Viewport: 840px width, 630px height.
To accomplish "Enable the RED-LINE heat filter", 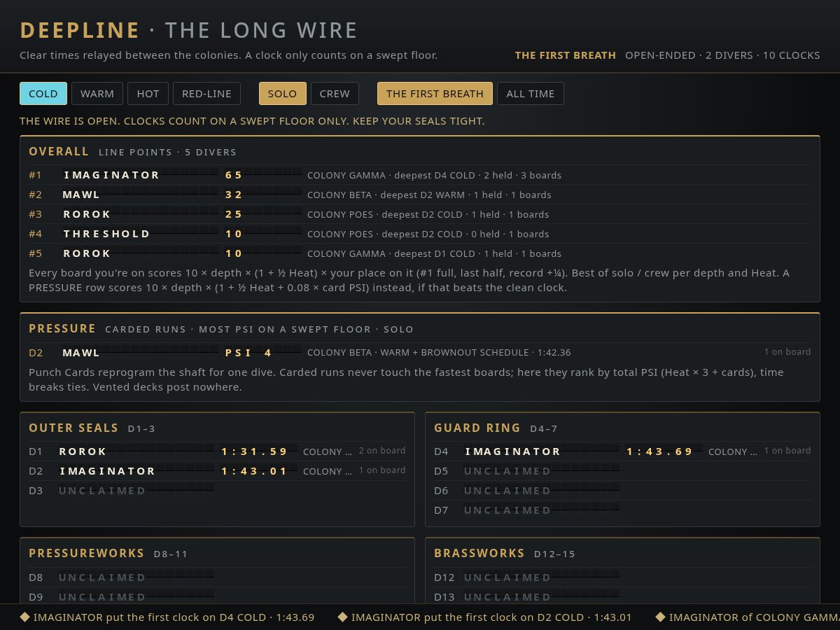I will pyautogui.click(x=207, y=94).
